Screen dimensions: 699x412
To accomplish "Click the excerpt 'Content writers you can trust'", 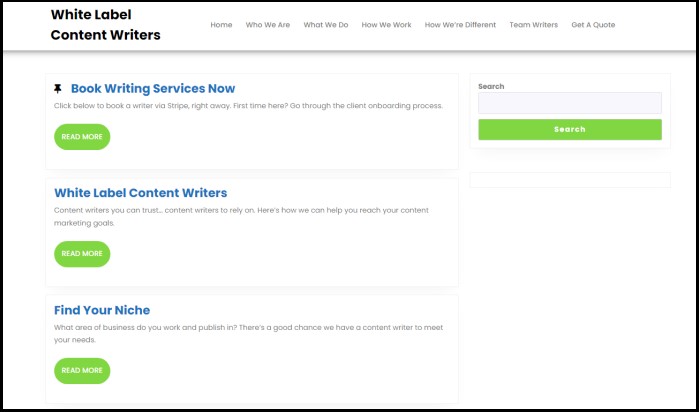I will [x=241, y=216].
